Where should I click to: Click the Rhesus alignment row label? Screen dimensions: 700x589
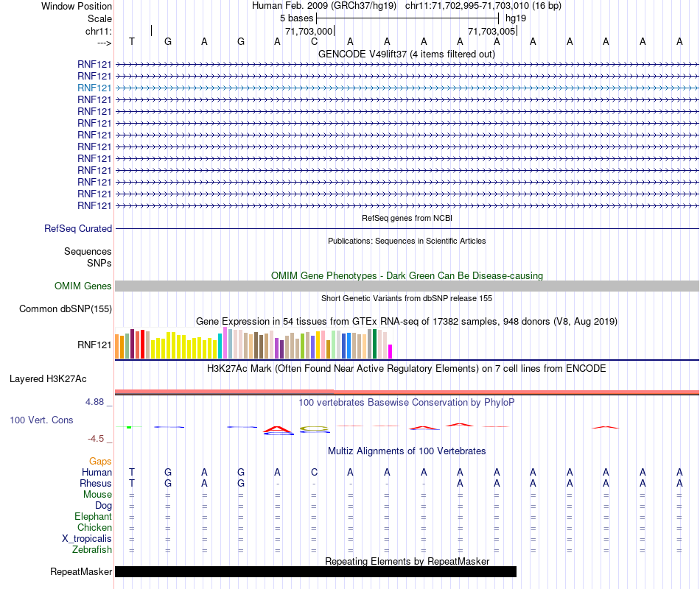coord(96,483)
